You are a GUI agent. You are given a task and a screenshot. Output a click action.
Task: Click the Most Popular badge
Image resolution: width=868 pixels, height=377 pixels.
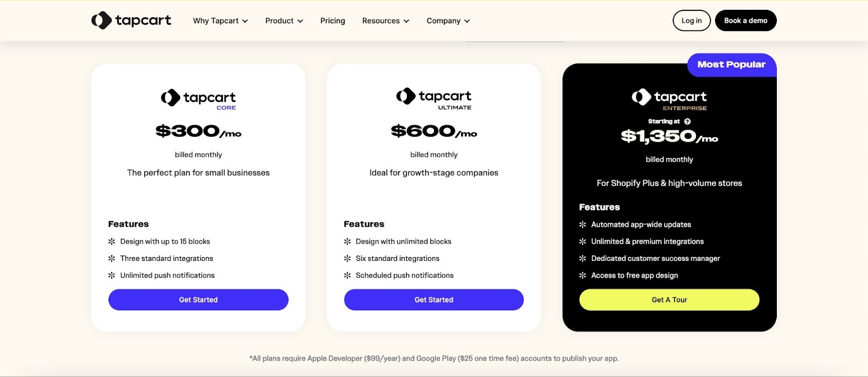731,65
